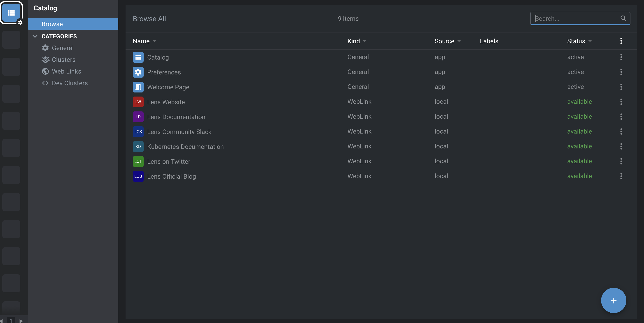Click the Kubernetes Documentation KD icon
Screen dimensions: 644x323
point(138,146)
